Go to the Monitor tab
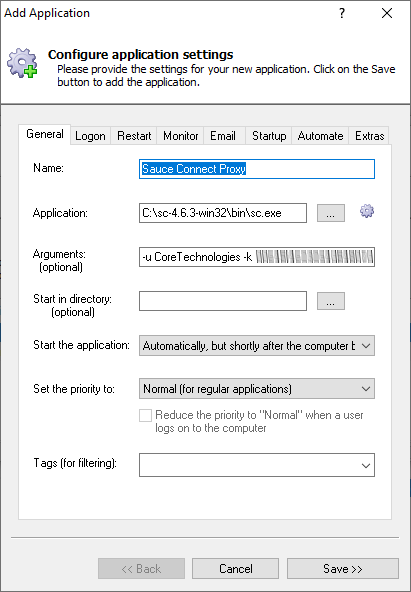 click(x=180, y=136)
